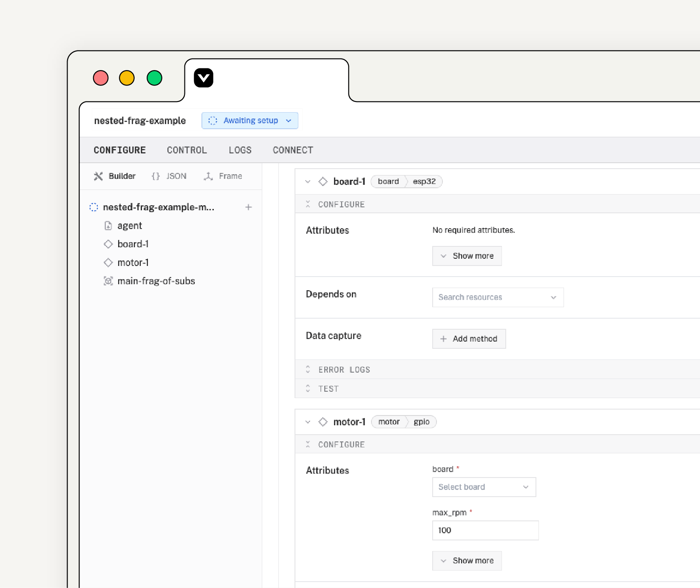Open the Select board dropdown
This screenshot has width=700, height=588.
[x=484, y=487]
